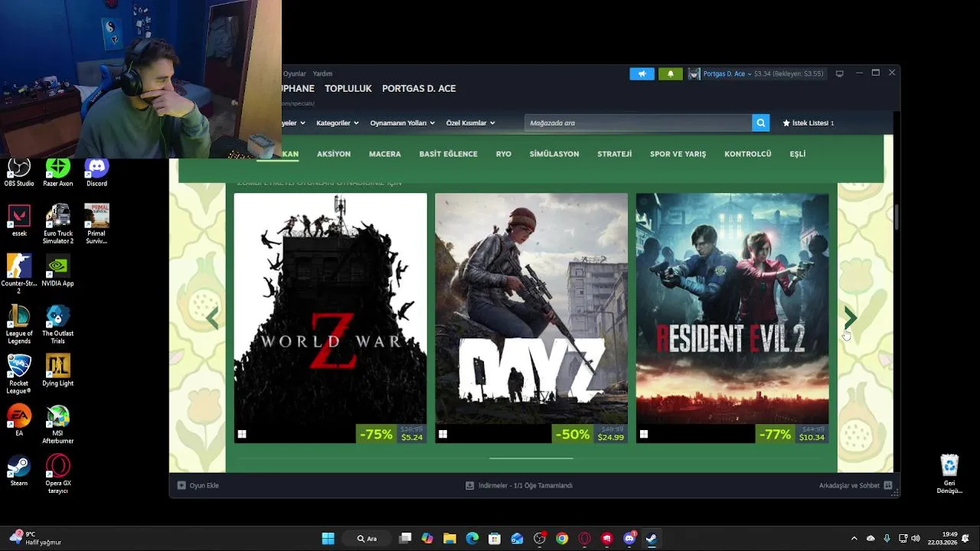This screenshot has height=551, width=980.
Task: Open Primal Survival desktop icon
Action: tap(96, 223)
